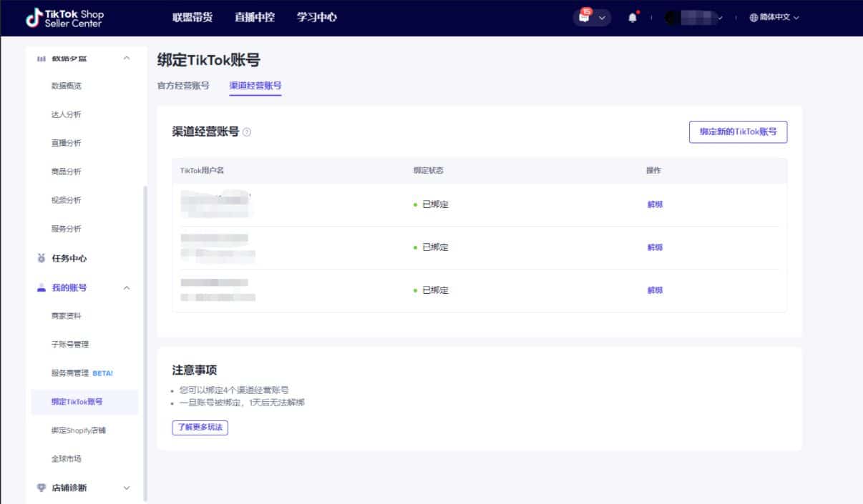Click 绑定新的TikTok账号 button
The image size is (863, 504).
tap(738, 132)
